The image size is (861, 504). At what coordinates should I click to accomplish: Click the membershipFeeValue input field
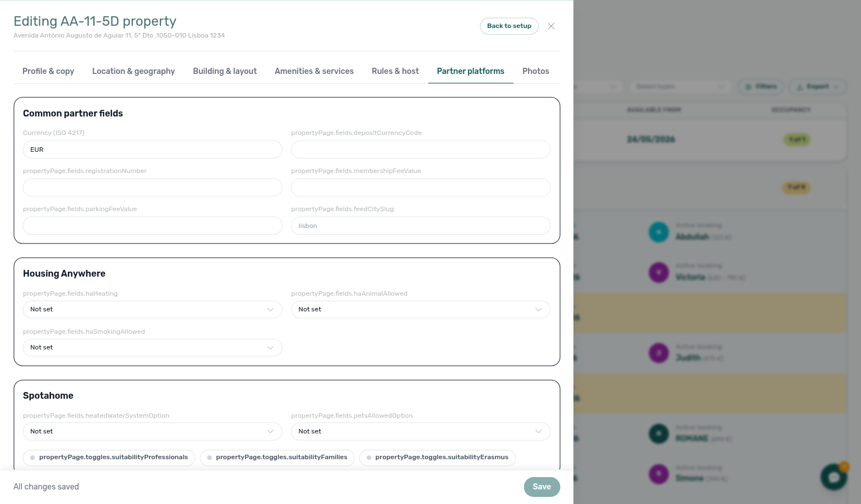point(420,188)
